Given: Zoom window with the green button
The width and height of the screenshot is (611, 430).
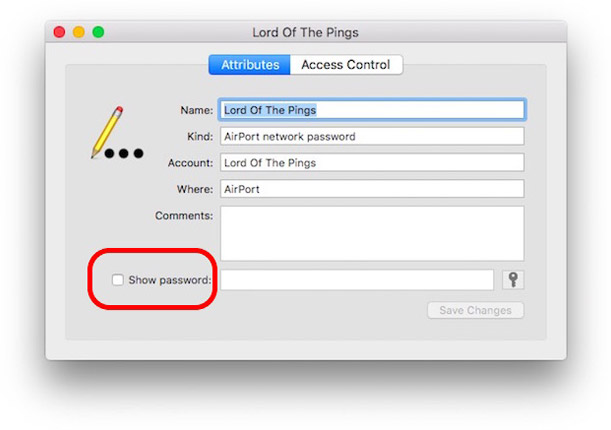Looking at the screenshot, I should pyautogui.click(x=98, y=32).
